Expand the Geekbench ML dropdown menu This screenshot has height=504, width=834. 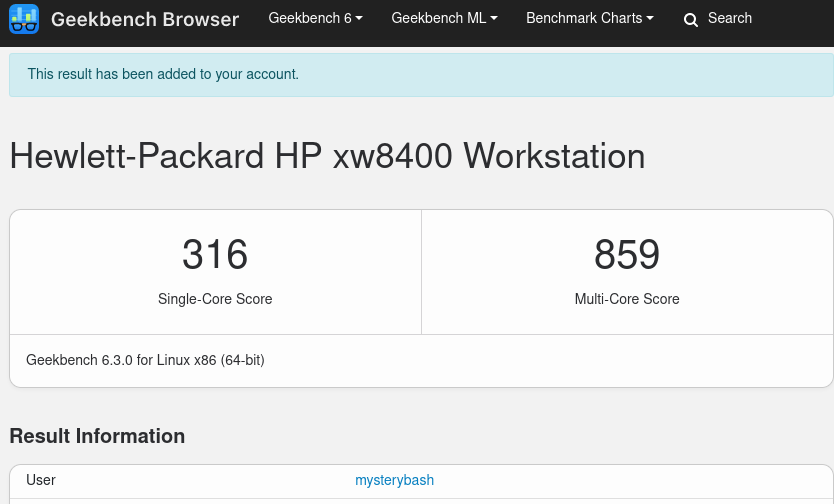(x=445, y=18)
